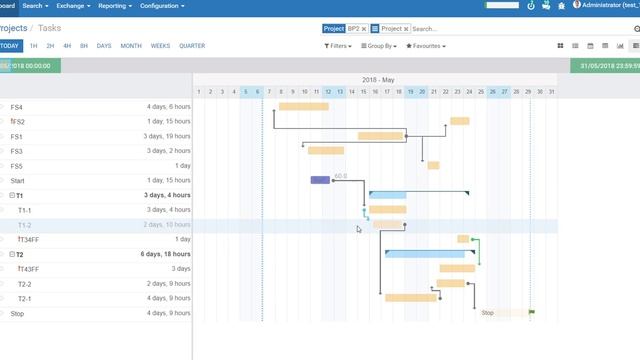Switch to graph view
640x360 pixels.
620,46
